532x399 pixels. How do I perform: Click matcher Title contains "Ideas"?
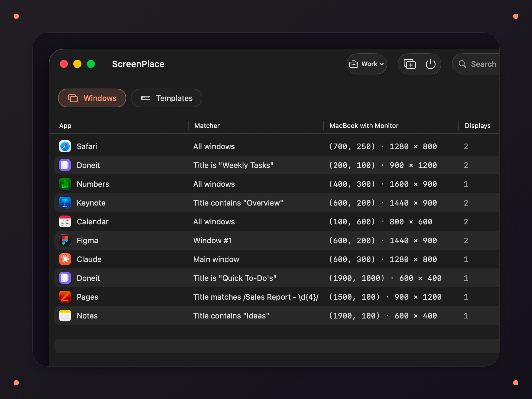(x=231, y=316)
